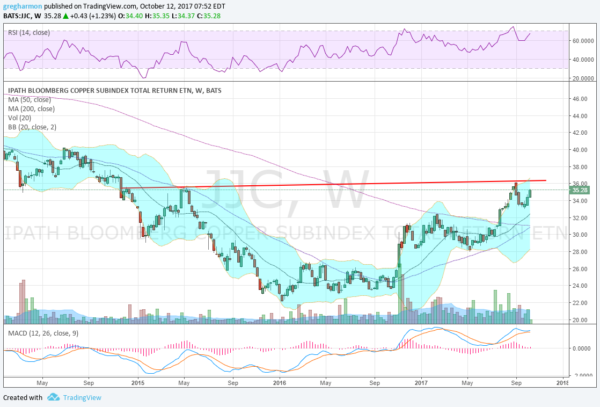Click the MACD 0.0000 axis label
Viewport: 600px width, 407px height.
click(583, 348)
